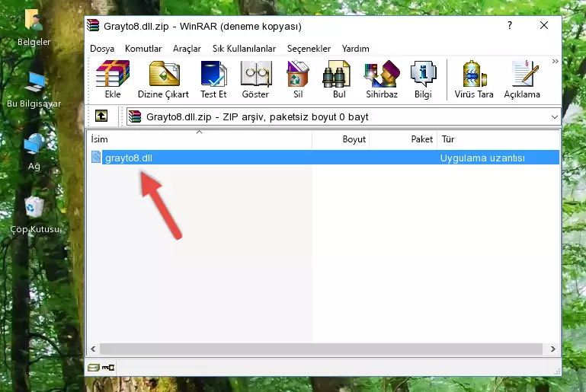Click the key password icon in status bar

point(108,368)
